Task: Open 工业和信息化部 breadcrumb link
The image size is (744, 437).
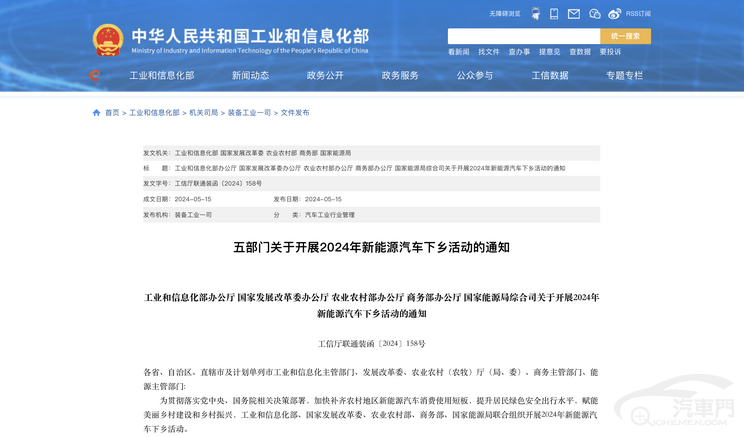Action: click(154, 112)
